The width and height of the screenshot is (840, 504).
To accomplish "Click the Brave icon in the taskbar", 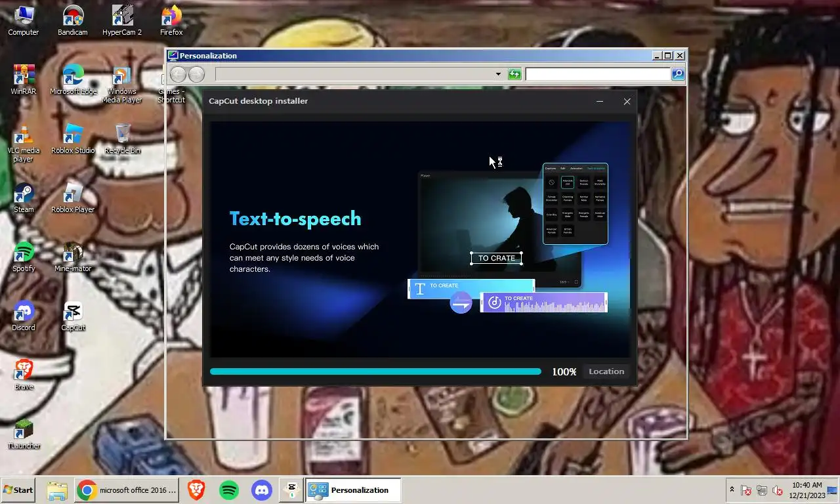I will pyautogui.click(x=196, y=490).
